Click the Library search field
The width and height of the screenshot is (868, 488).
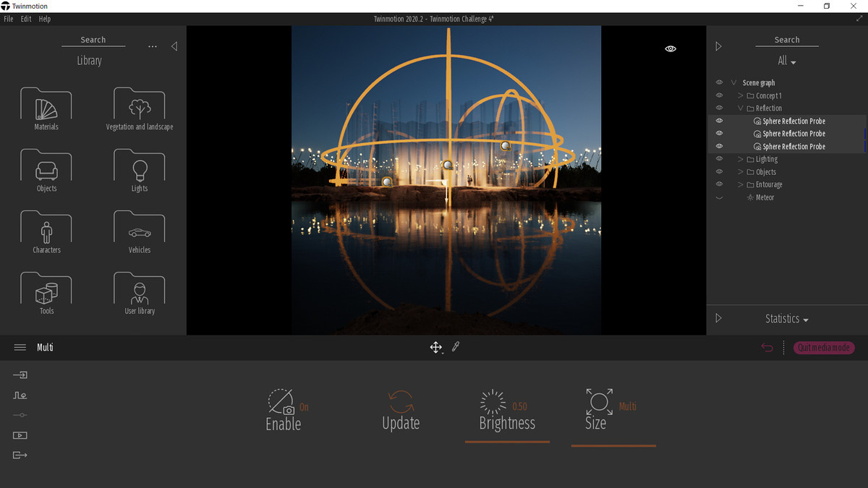(93, 40)
